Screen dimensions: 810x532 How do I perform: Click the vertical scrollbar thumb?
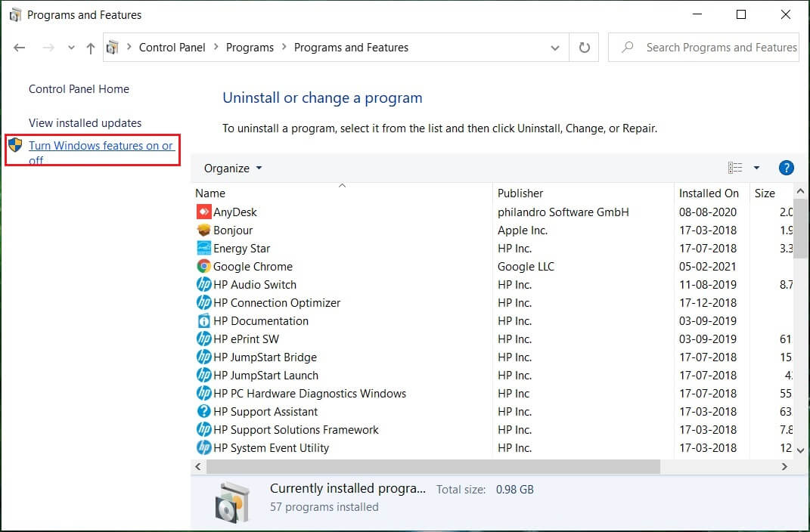[x=800, y=228]
